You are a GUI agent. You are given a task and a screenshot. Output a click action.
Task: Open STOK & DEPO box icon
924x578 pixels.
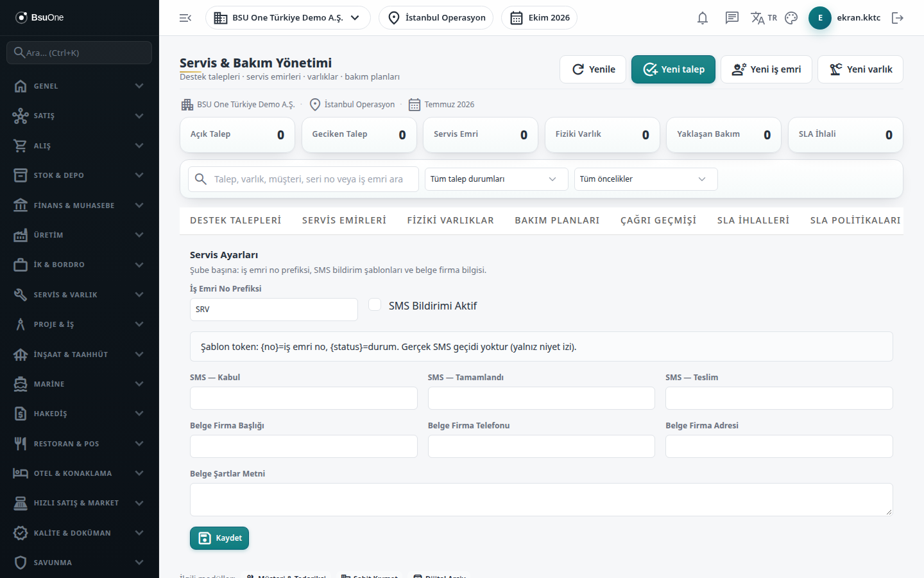21,175
